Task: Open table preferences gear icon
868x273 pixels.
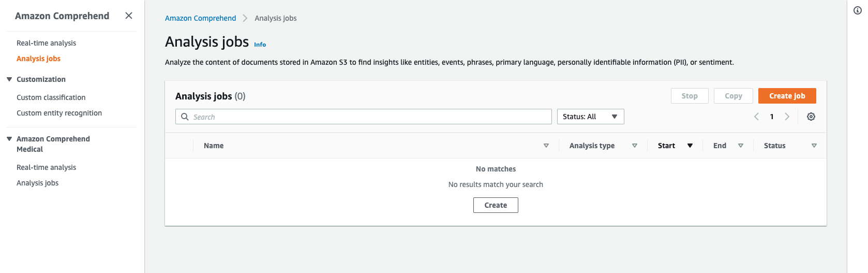Action: click(x=811, y=117)
